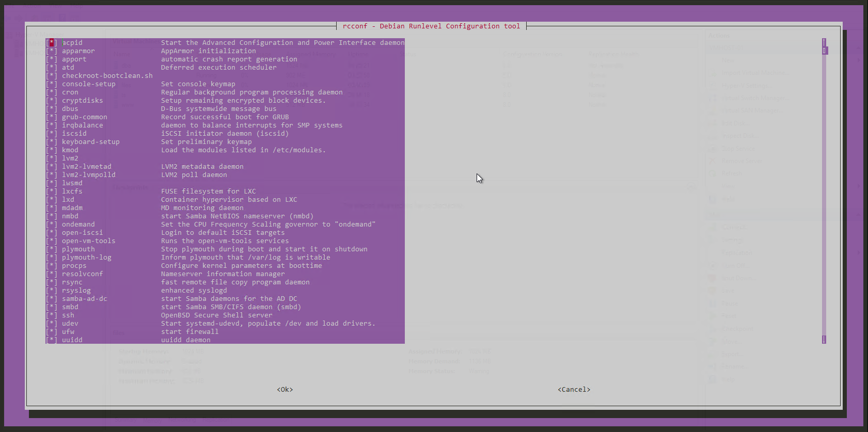Disable the ssh service checkbox
Screen dimensions: 868x432
(52, 315)
